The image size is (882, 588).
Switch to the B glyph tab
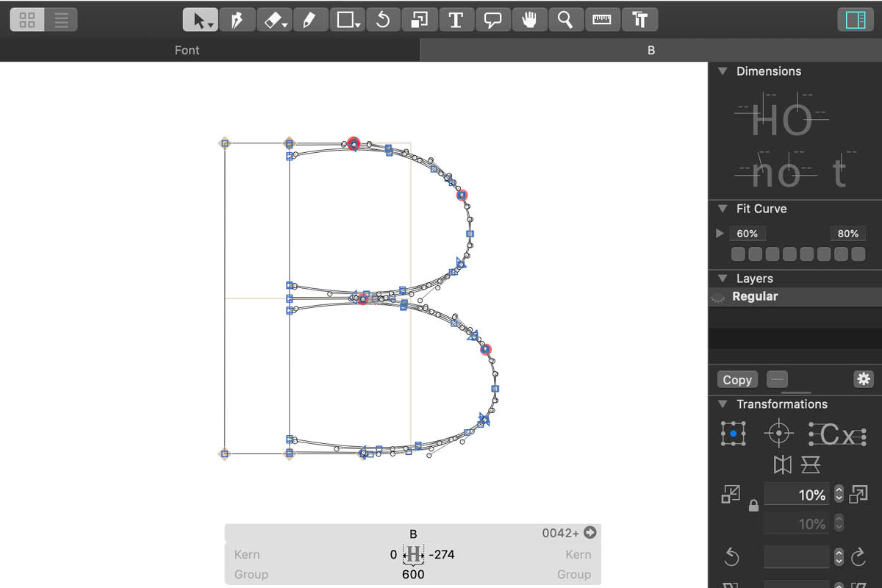tap(650, 50)
